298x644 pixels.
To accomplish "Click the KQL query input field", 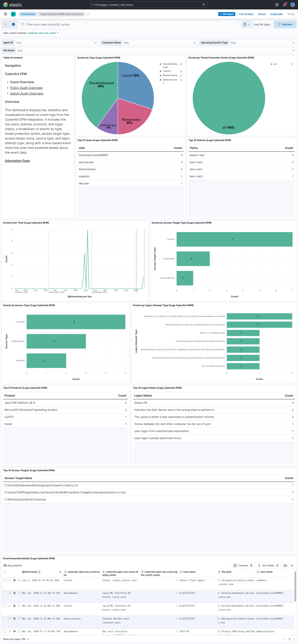I will point(130,24).
